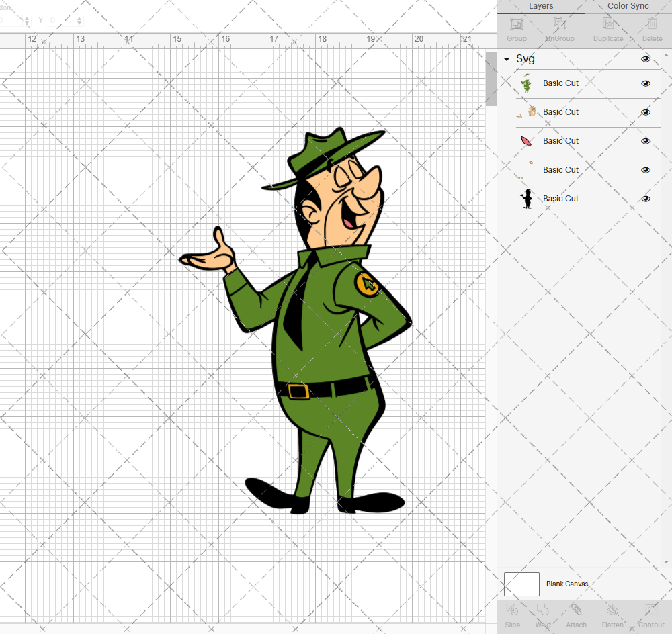Click layers panel scroll up arrow

point(665,56)
